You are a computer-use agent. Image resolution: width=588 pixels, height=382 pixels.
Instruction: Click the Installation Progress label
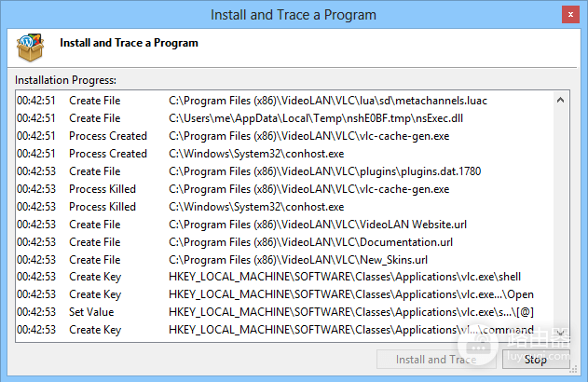tap(65, 80)
